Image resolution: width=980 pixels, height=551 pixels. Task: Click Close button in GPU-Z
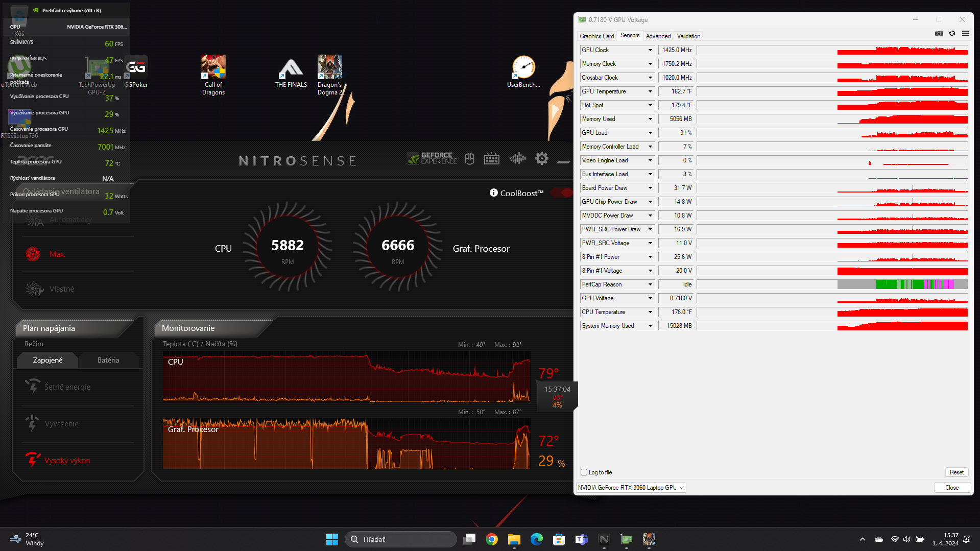952,488
